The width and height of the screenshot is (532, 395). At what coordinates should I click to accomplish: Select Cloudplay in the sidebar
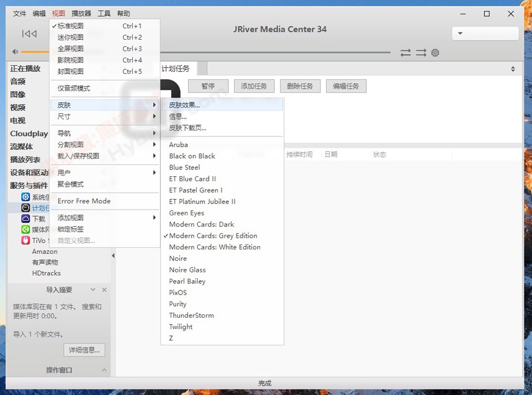[x=29, y=134]
